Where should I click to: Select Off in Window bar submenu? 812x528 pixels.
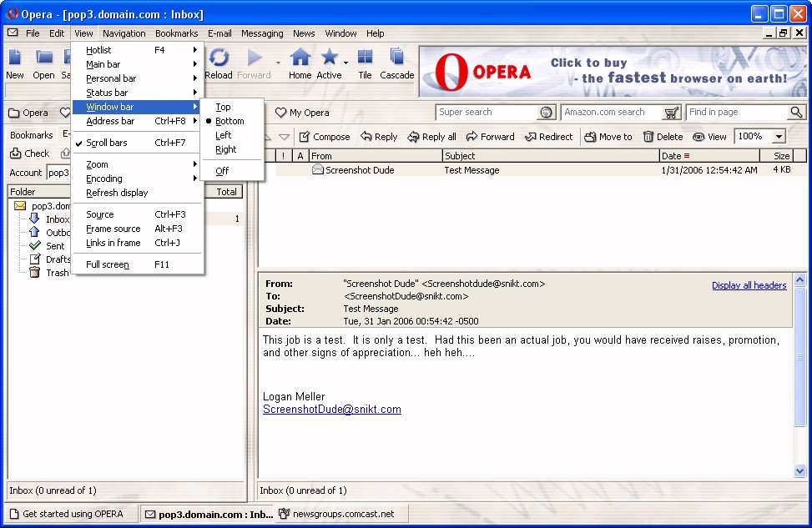pyautogui.click(x=222, y=171)
